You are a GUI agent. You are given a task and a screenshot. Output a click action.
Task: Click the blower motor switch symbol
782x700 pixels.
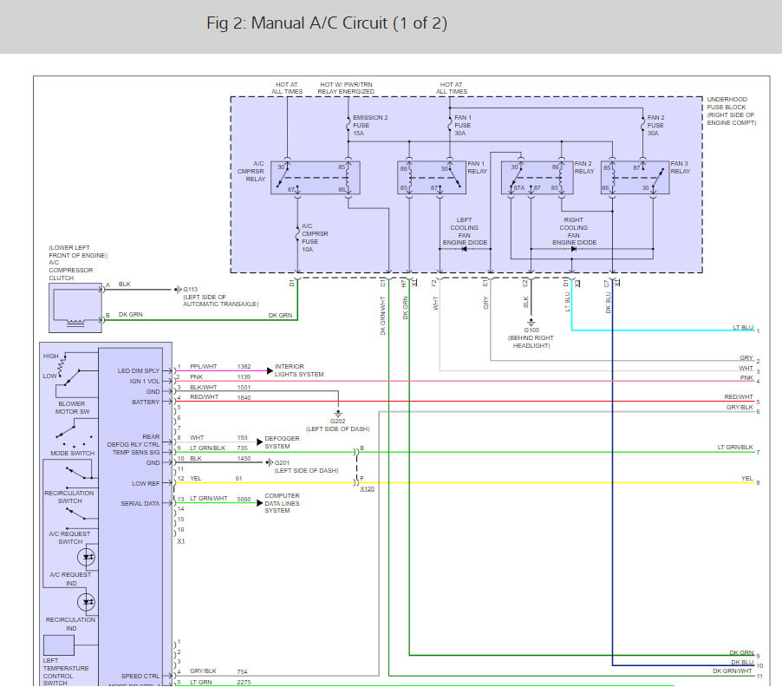click(68, 371)
